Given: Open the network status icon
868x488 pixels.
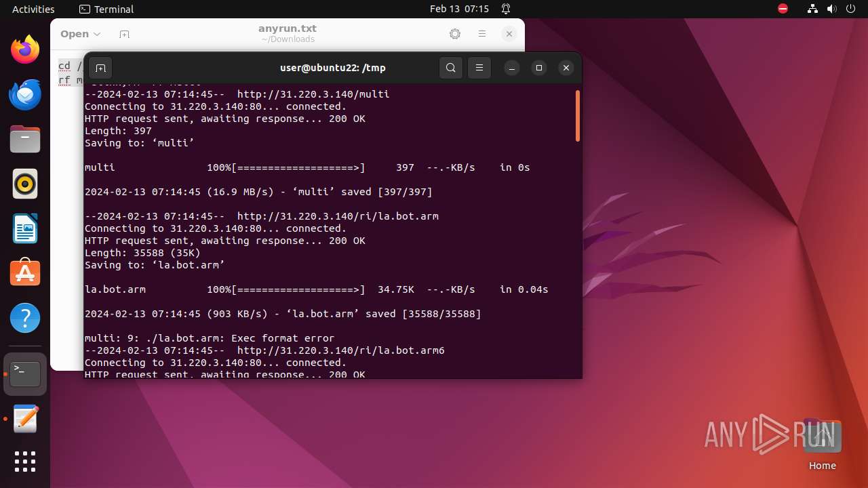Looking at the screenshot, I should click(x=813, y=9).
